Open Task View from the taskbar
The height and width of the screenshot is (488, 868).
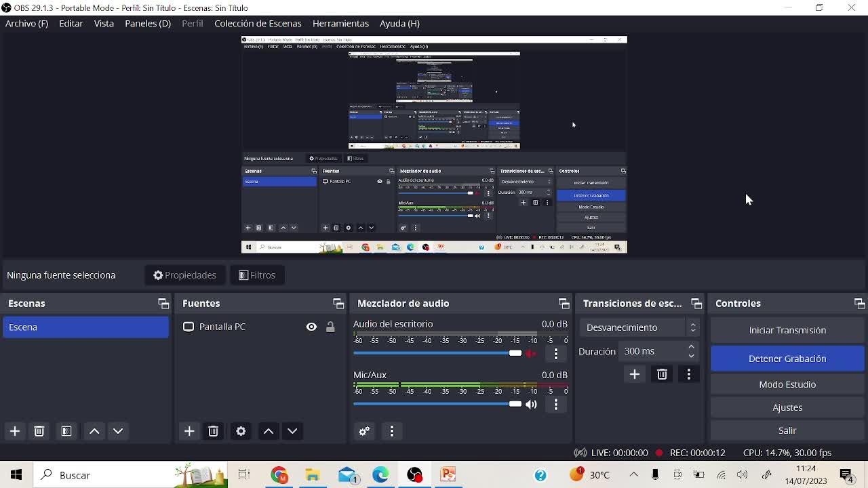[244, 475]
